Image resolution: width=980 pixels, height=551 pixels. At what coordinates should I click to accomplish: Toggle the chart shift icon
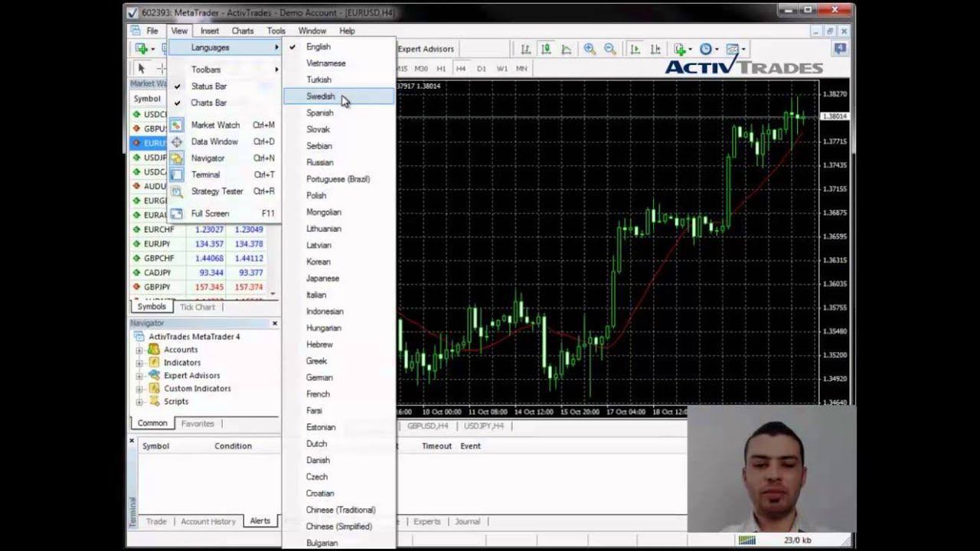655,49
